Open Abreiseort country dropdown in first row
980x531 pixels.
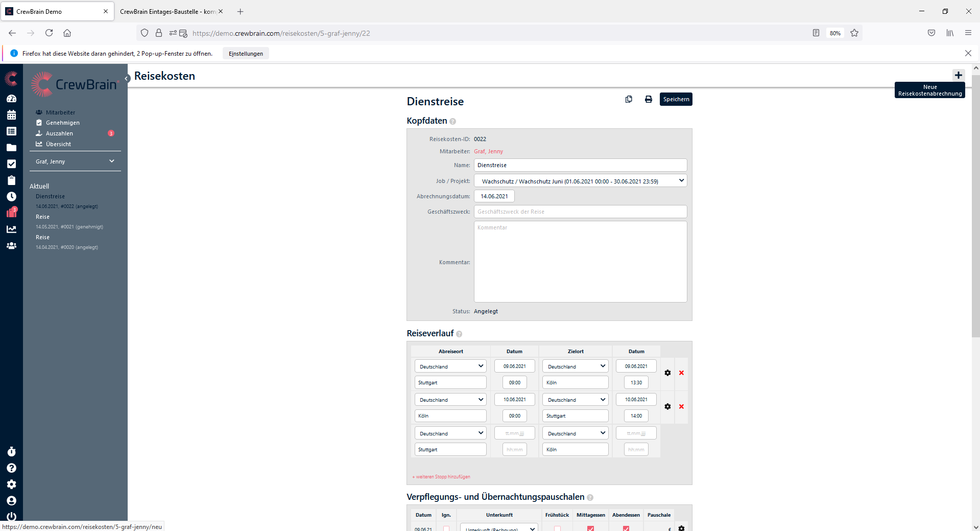(x=450, y=366)
